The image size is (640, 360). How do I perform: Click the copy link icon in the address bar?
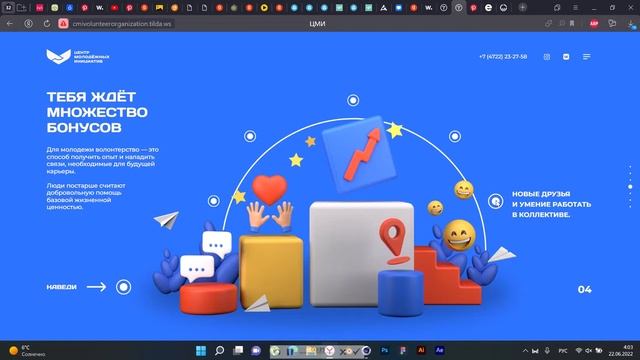549,24
